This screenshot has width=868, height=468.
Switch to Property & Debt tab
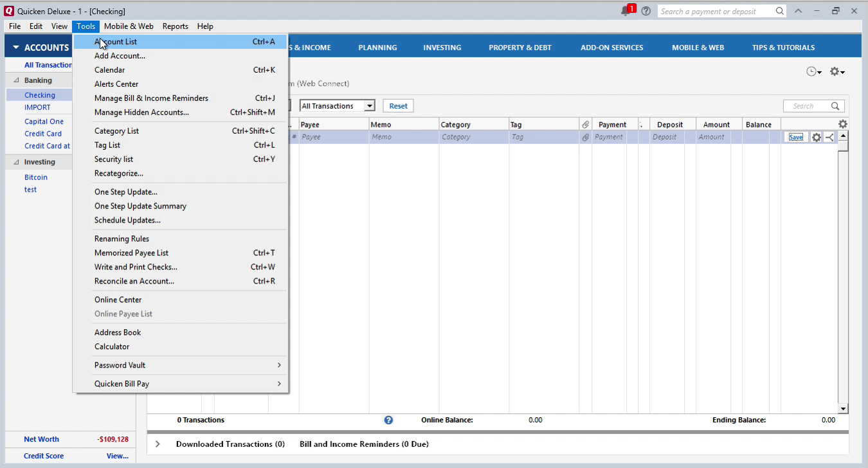[x=520, y=48]
